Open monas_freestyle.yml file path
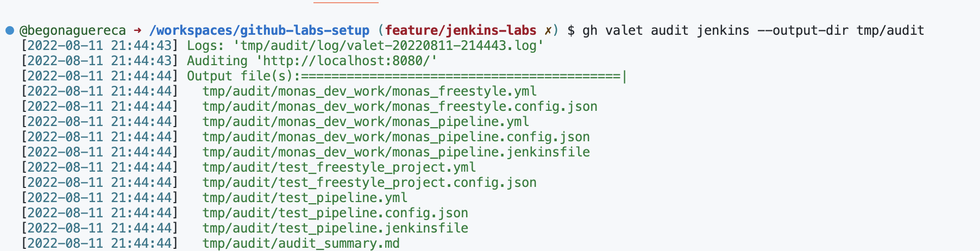This screenshot has height=251, width=980. (x=369, y=91)
